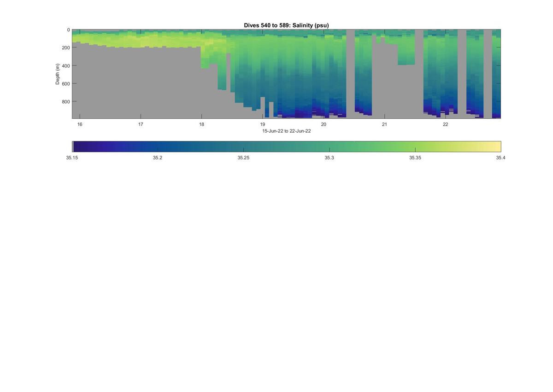
Task: Click x-axis tick label 22
Action: 446,124
